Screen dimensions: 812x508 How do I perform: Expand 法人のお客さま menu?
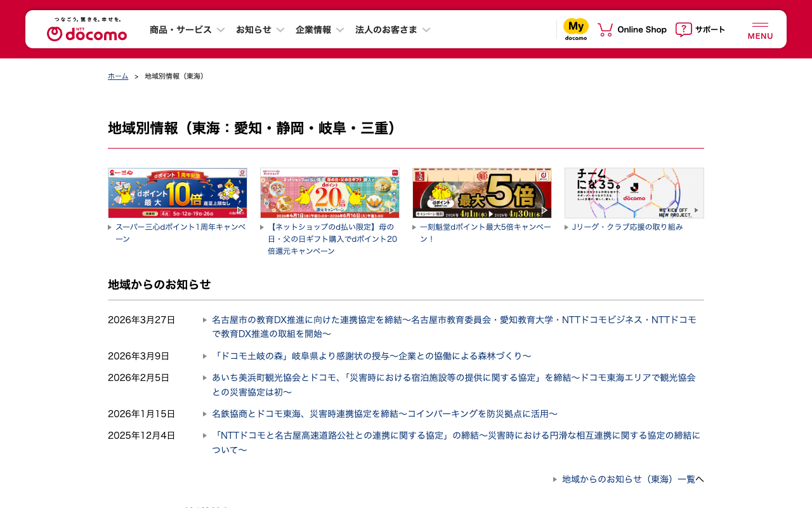coord(393,29)
